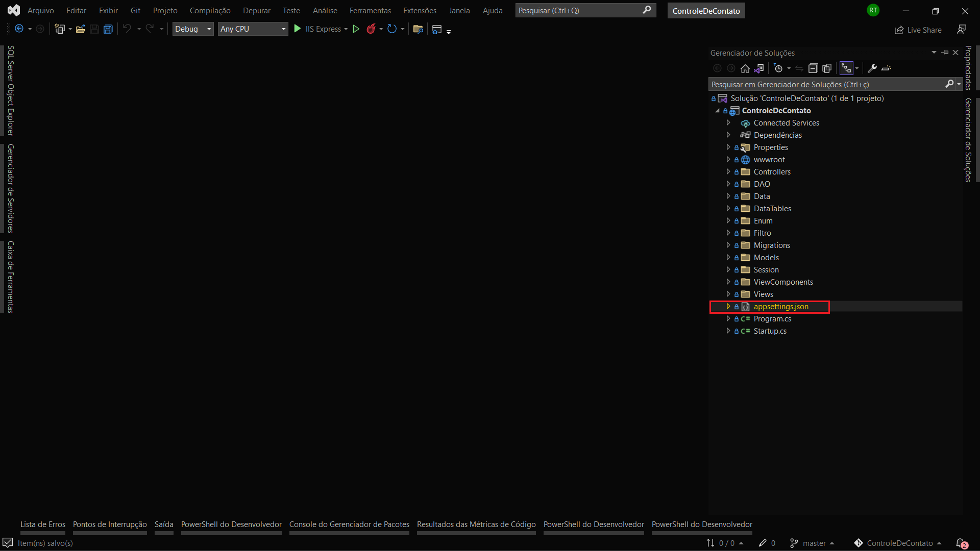Click Collapse All icon in Solution Explorer
Viewport: 980px width, 551px height.
813,68
